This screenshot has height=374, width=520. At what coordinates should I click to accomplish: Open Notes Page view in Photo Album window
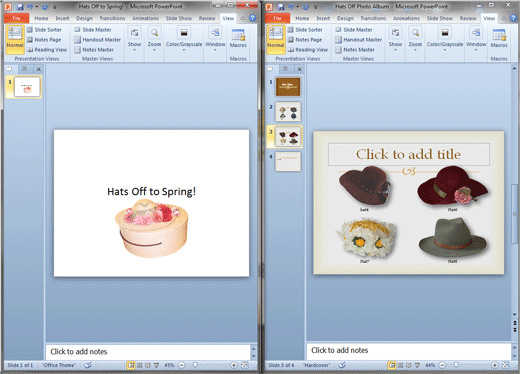tap(305, 40)
